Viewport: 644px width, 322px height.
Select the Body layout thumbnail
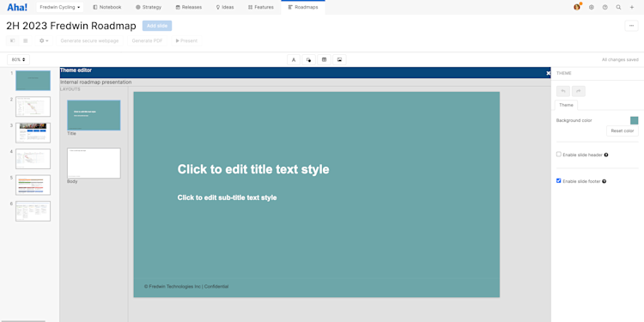point(94,163)
